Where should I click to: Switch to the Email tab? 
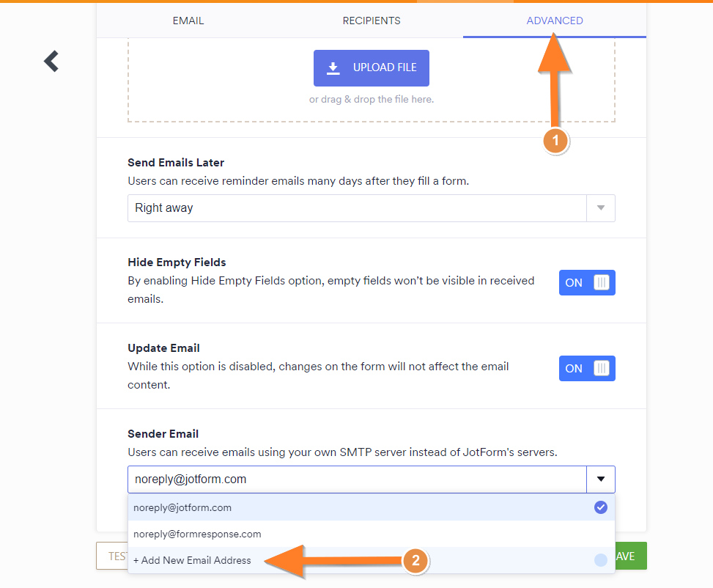point(188,21)
